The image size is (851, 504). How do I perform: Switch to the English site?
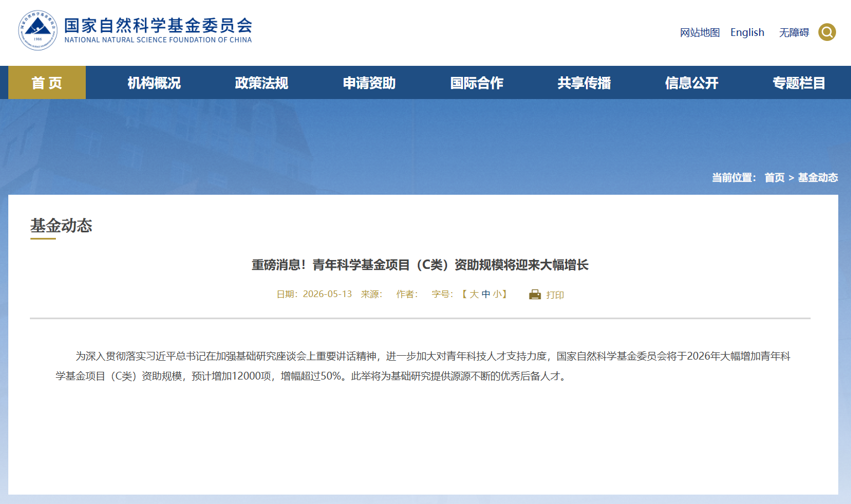747,33
